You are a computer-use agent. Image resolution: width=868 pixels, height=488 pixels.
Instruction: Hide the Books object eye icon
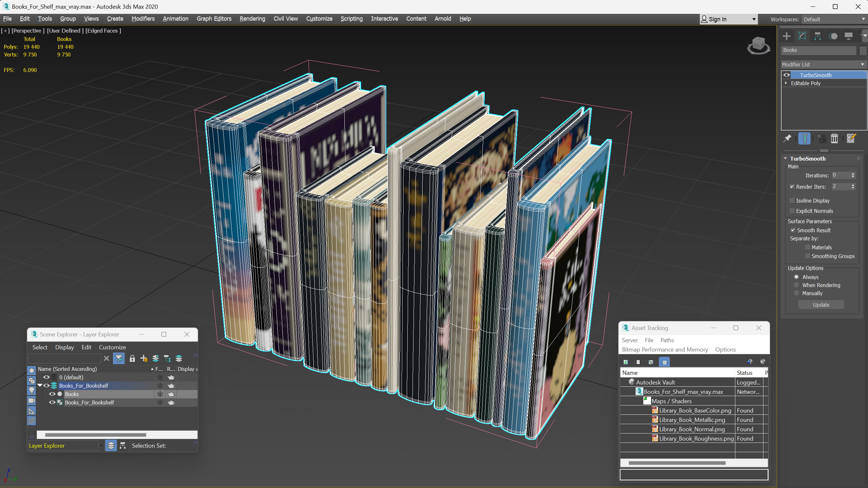(x=52, y=394)
